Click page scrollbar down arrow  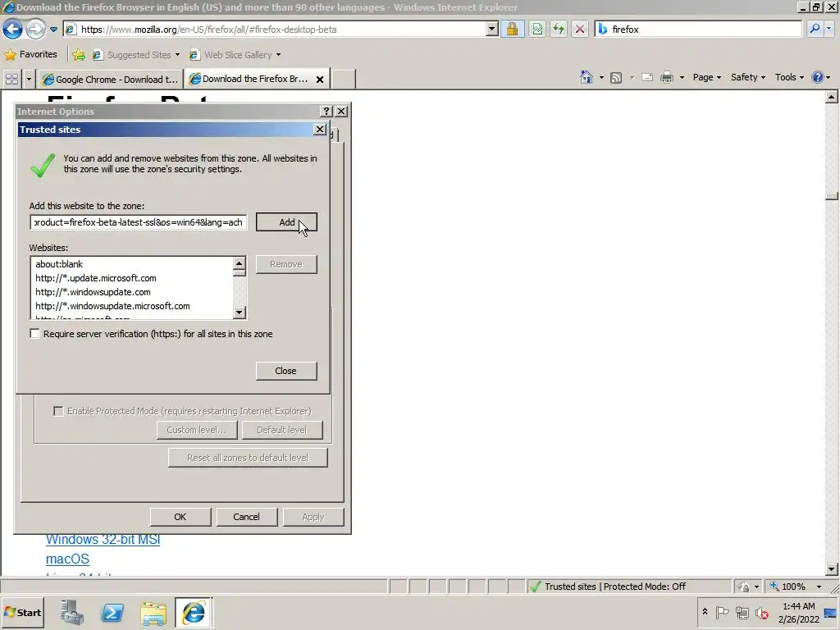832,569
